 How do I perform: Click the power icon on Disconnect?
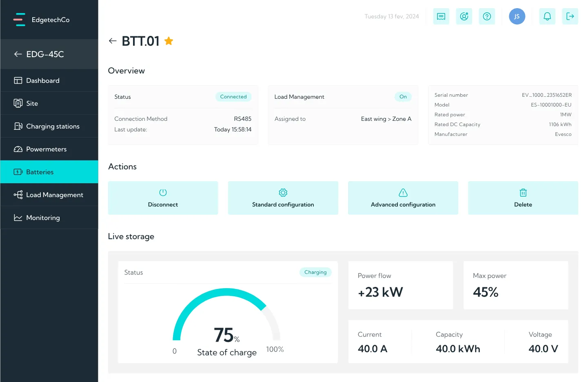tap(163, 192)
